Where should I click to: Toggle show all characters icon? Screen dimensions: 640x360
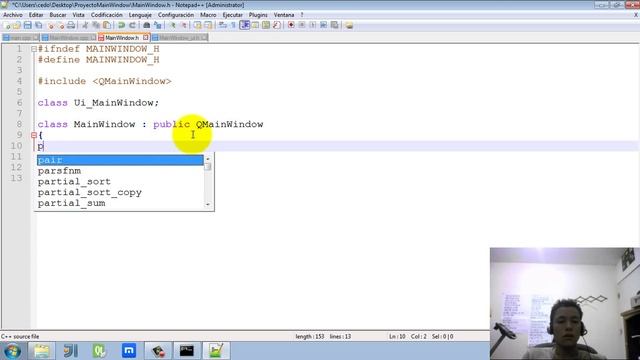click(233, 25)
